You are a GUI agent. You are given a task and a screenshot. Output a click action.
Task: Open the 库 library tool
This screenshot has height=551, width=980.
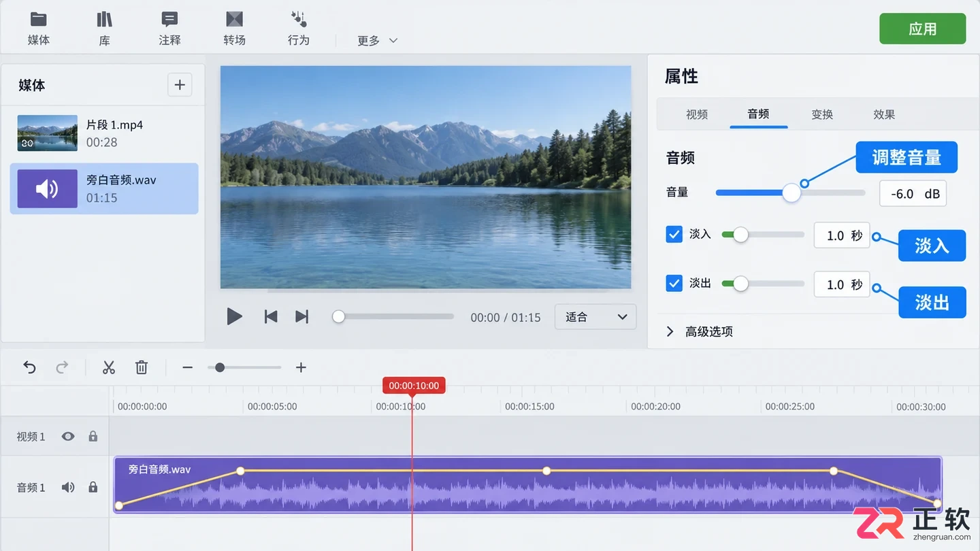click(104, 29)
